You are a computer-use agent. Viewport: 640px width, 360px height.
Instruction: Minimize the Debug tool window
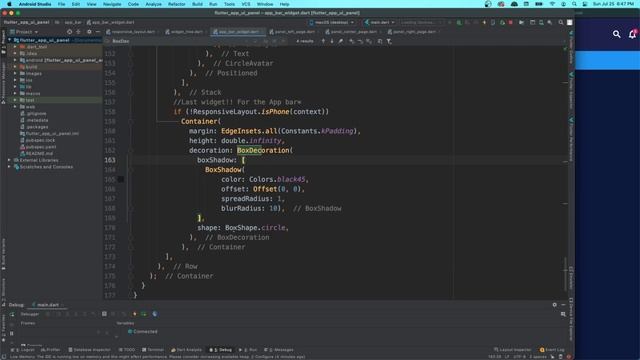pos(563,304)
